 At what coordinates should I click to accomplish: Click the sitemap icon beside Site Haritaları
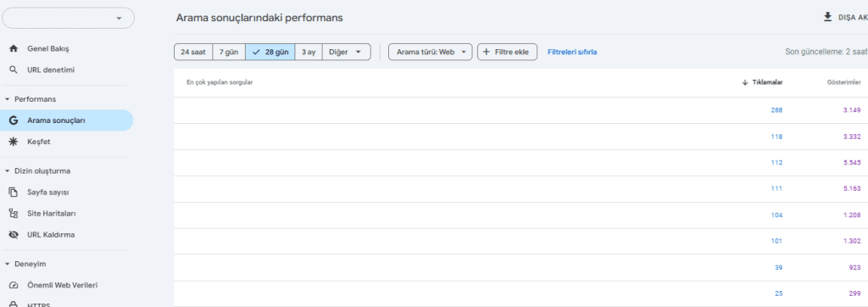pyautogui.click(x=14, y=214)
